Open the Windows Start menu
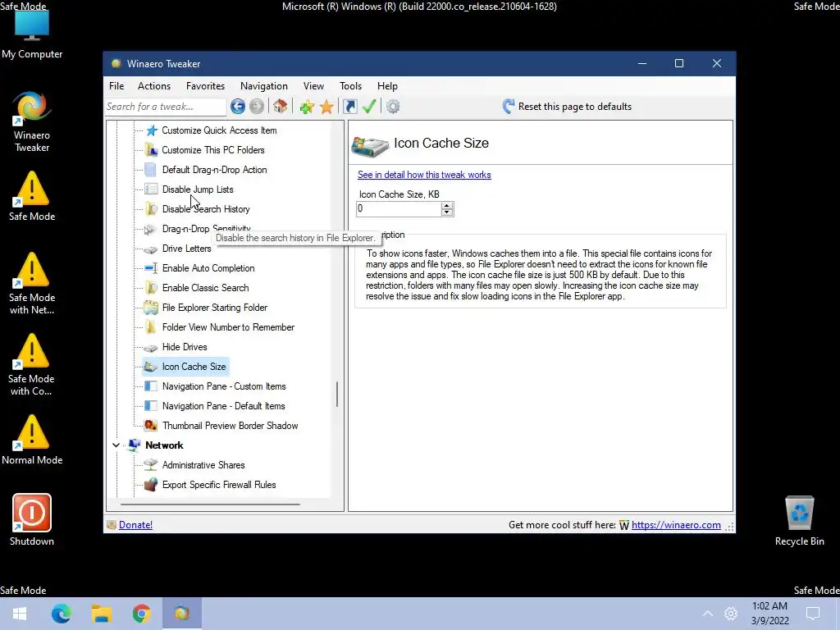This screenshot has height=630, width=840. coord(20,614)
